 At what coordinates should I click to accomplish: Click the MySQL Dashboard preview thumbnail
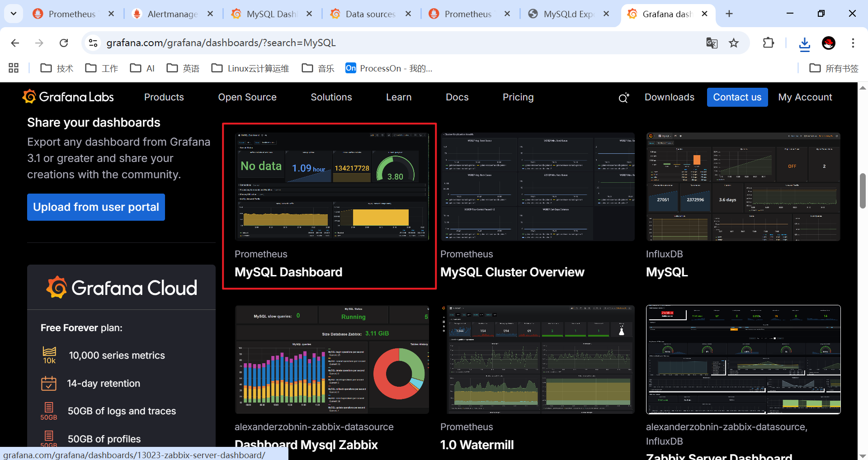(332, 187)
